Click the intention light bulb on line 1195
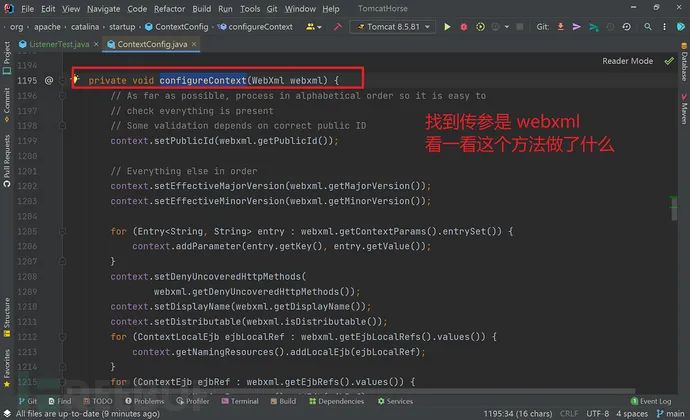Image resolution: width=690 pixels, height=420 pixels. [75, 79]
